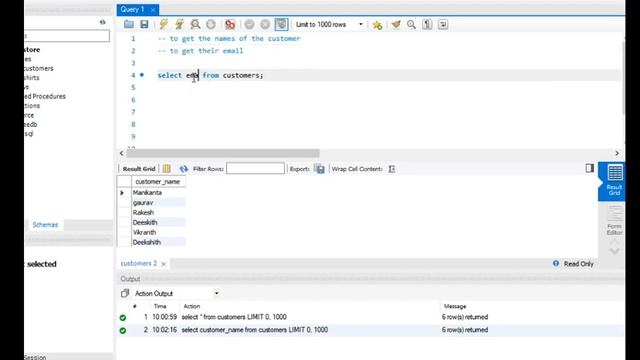
Task: Click the scroll-right arrow of editor scrollbar
Action: (617, 153)
